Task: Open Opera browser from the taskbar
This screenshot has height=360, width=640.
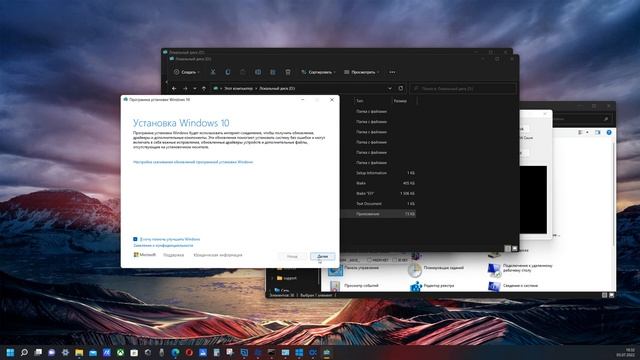Action: [189, 352]
